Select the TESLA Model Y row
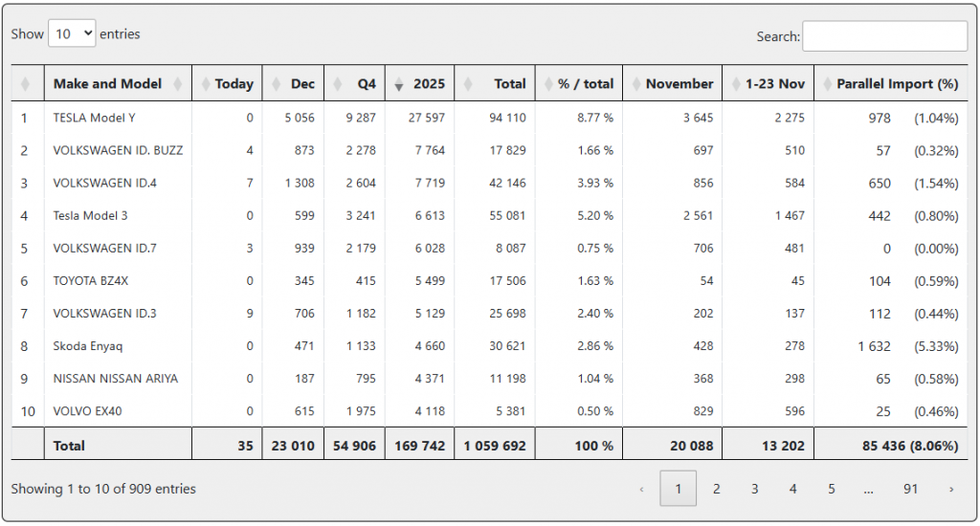 point(96,118)
